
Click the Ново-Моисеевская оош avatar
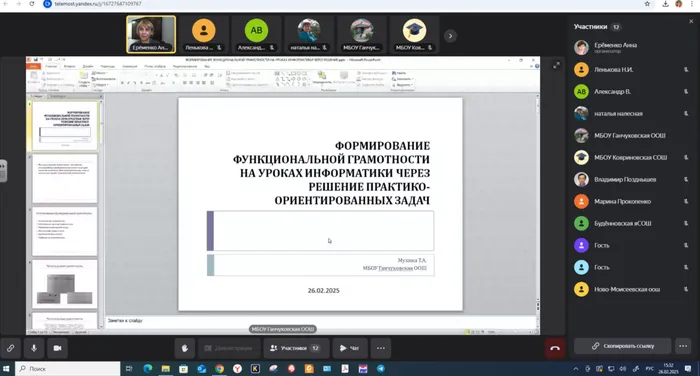pos(581,289)
